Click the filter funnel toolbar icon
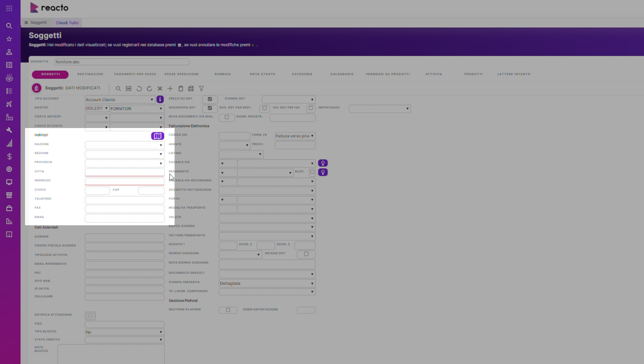Viewport: 644px width, 364px height. pyautogui.click(x=201, y=88)
